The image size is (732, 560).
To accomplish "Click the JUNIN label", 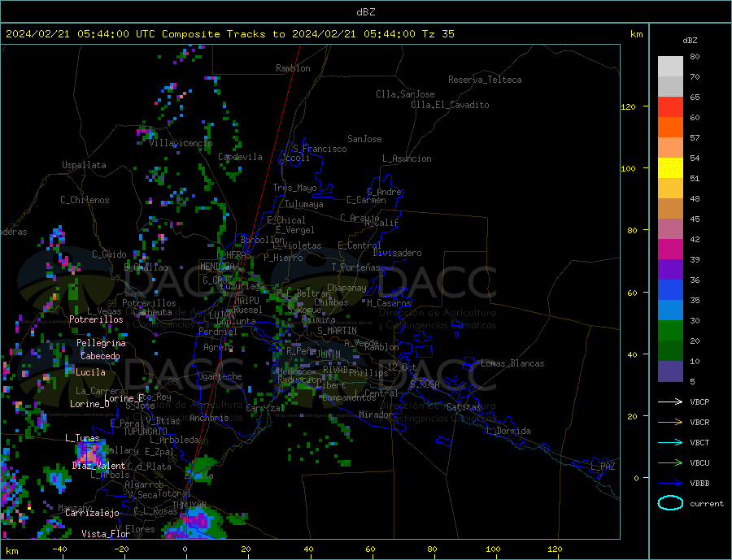I will point(329,354).
